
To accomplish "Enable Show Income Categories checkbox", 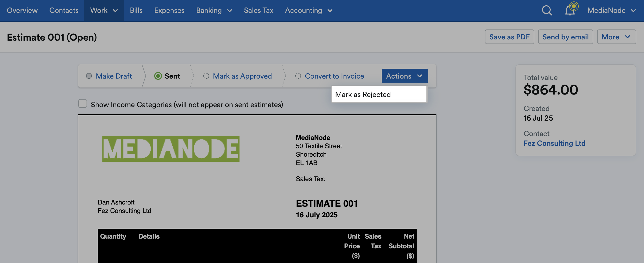I will point(82,103).
